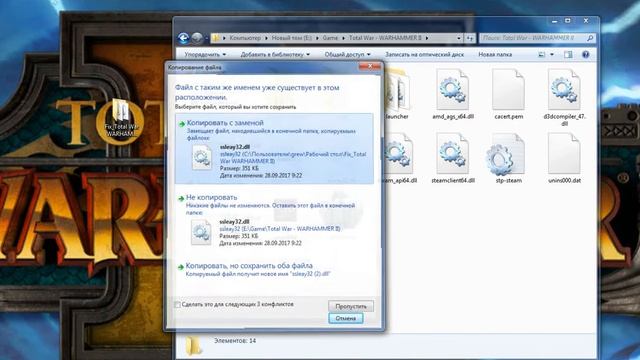
Task: Click the folder icon in Explorer status bar
Action: click(193, 345)
